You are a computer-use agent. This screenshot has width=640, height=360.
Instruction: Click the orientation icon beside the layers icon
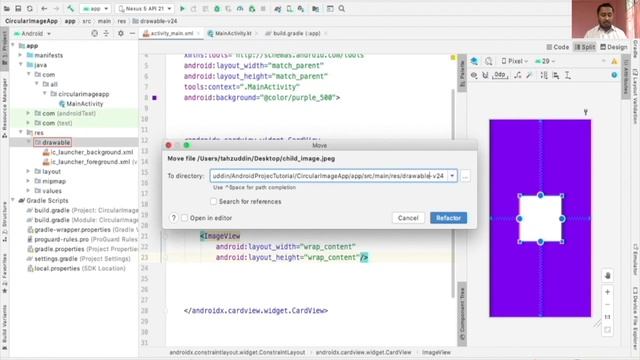(489, 61)
